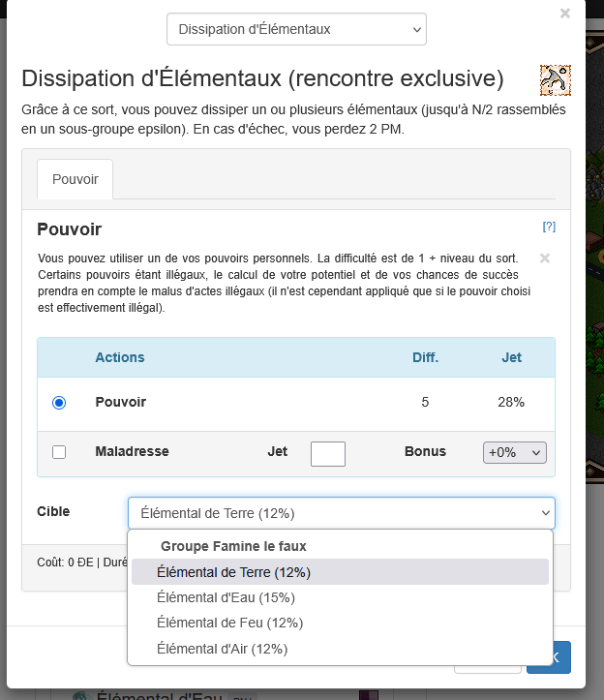Switch to the Pouvoir tab
This screenshot has width=604, height=700.
(x=75, y=179)
